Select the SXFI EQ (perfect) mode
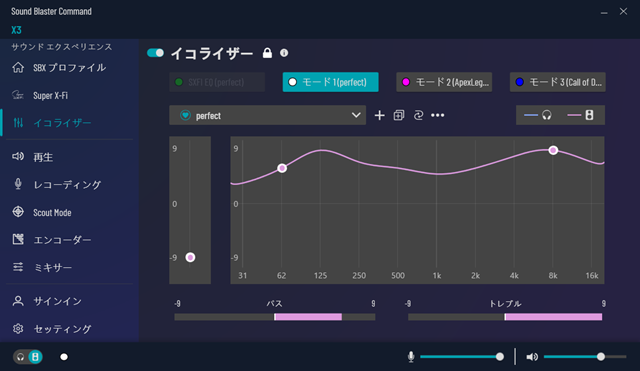The image size is (640, 371). tap(217, 82)
